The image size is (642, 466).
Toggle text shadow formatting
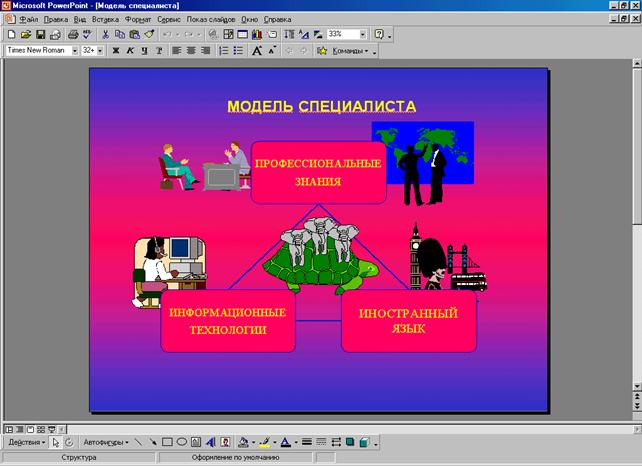[159, 51]
